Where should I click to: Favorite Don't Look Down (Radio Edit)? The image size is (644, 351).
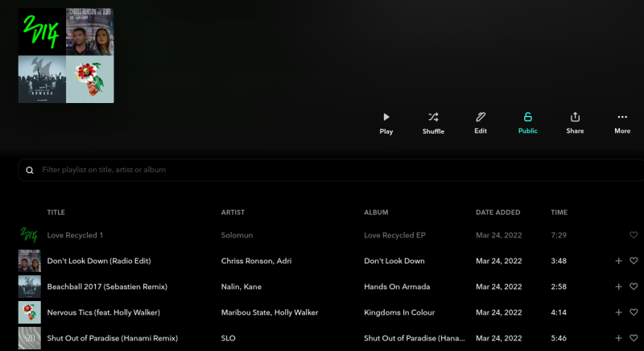634,261
